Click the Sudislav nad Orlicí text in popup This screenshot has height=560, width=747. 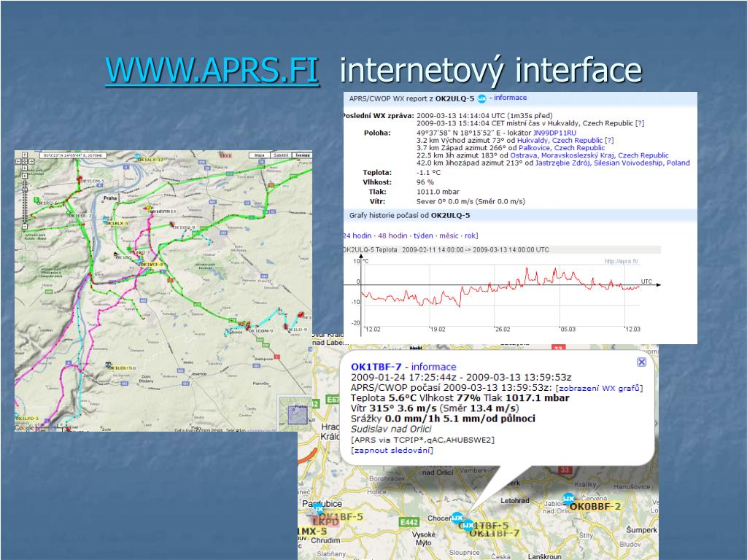click(x=391, y=429)
